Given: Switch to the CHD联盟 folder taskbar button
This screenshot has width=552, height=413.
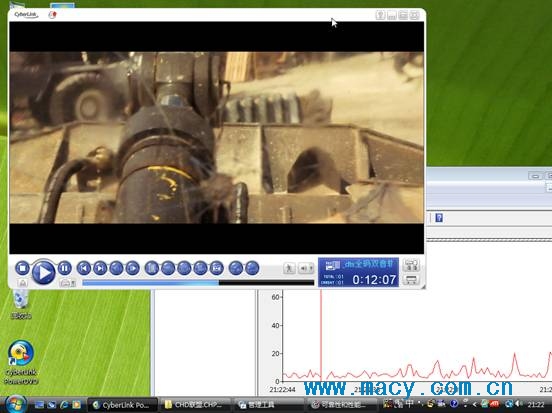Looking at the screenshot, I should (x=195, y=405).
